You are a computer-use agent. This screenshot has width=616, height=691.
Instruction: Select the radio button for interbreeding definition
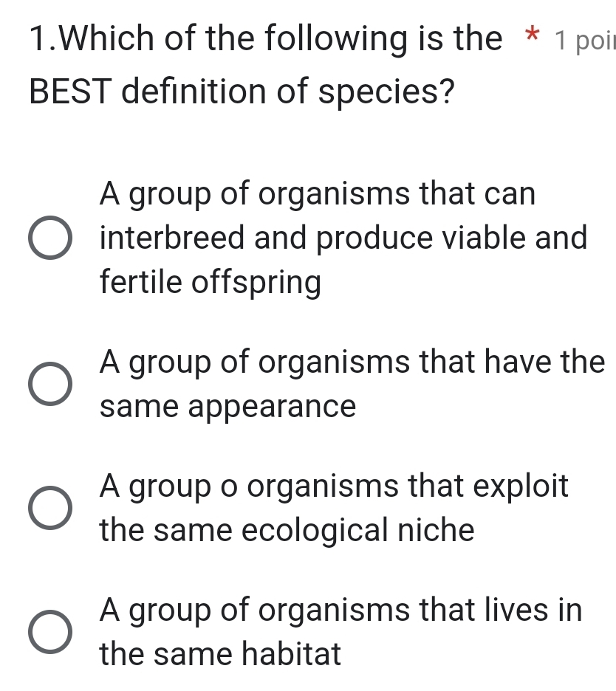click(x=49, y=237)
